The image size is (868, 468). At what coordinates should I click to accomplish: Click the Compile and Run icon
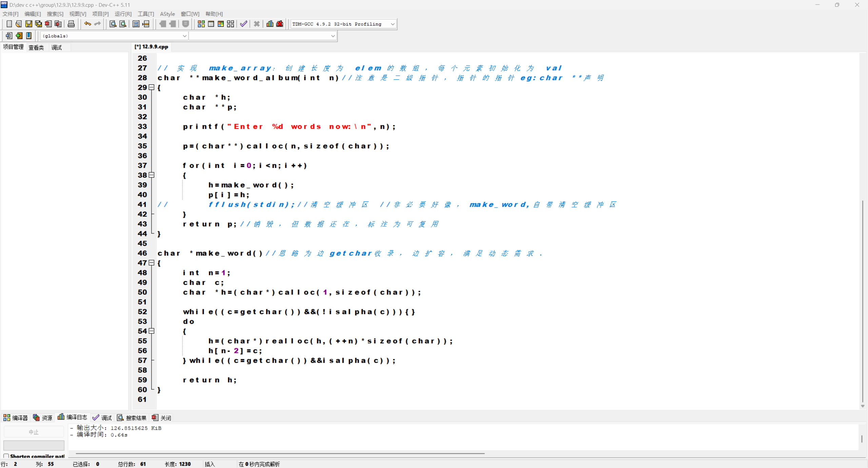(x=221, y=24)
